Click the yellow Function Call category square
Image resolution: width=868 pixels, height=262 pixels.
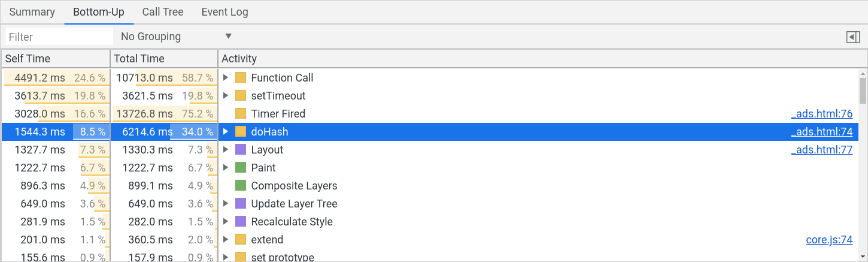point(241,78)
